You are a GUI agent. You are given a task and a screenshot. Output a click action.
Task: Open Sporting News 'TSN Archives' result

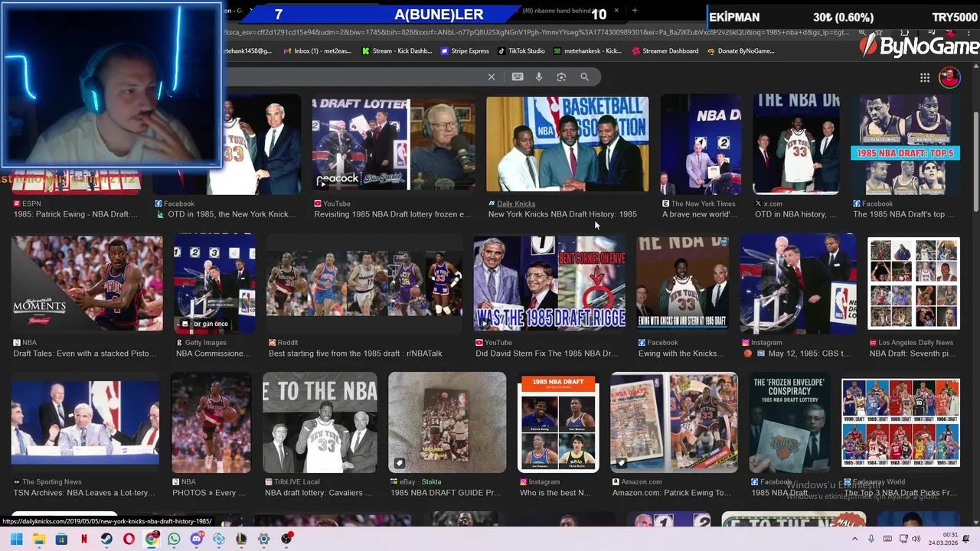[84, 493]
